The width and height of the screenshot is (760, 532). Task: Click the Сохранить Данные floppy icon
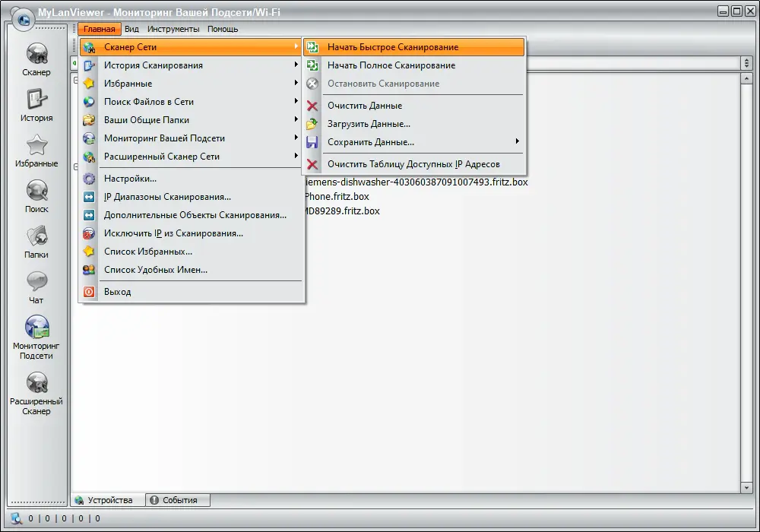click(312, 142)
